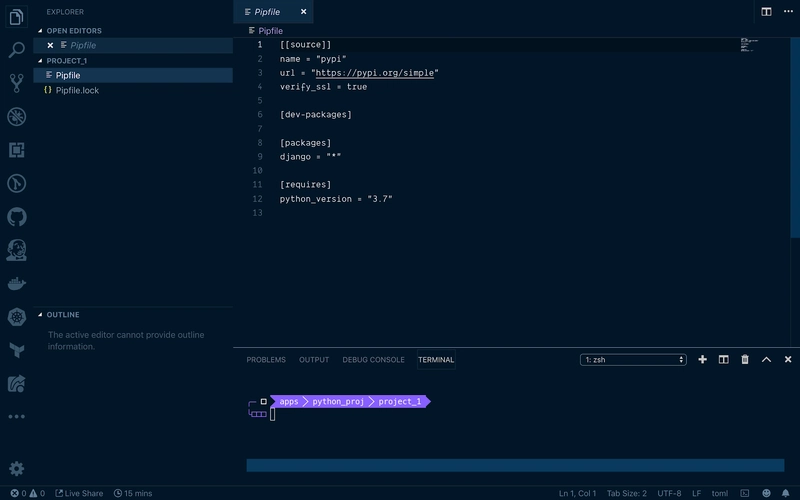Create a new terminal with plus icon
This screenshot has width=800, height=500.
(702, 360)
